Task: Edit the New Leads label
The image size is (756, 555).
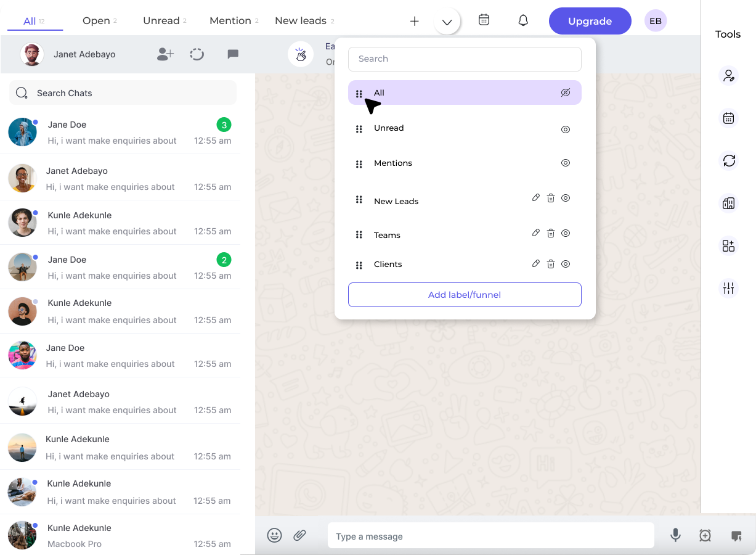Action: [x=536, y=198]
